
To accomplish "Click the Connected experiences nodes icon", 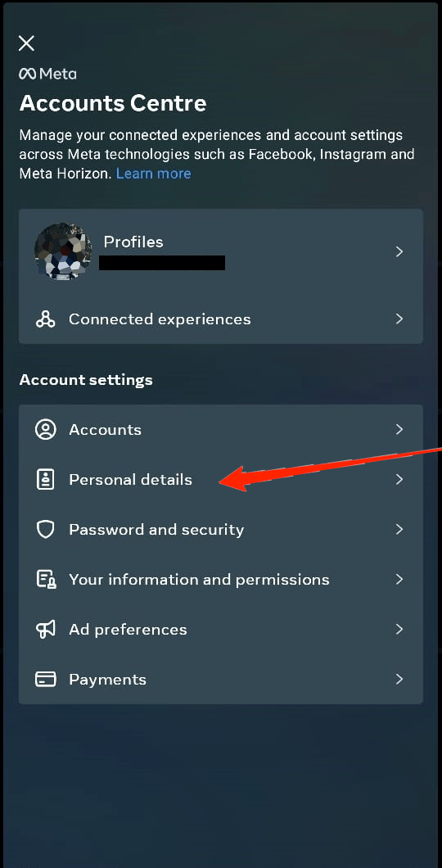I will tap(45, 319).
